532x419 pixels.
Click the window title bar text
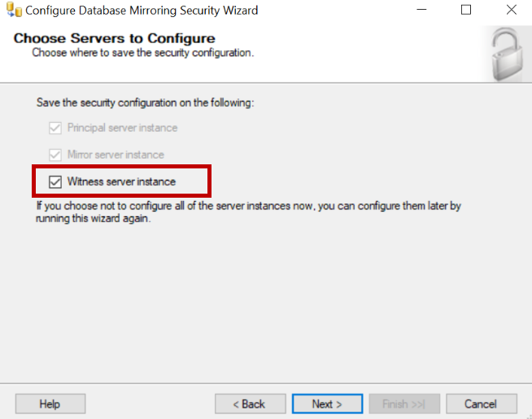tap(142, 11)
